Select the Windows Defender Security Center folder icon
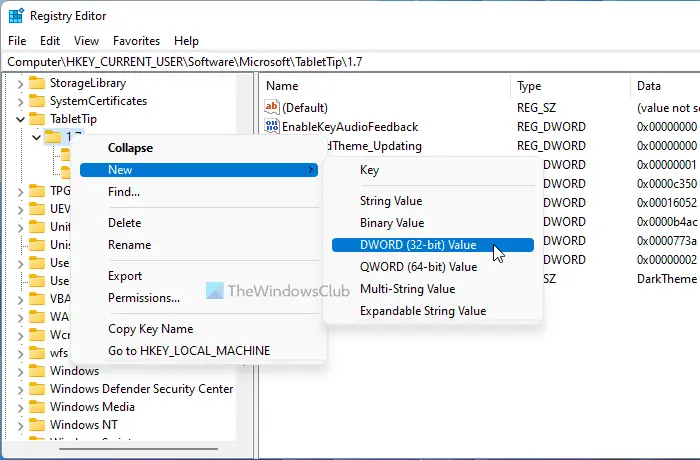Screen dimensions: 700x460 (37, 389)
